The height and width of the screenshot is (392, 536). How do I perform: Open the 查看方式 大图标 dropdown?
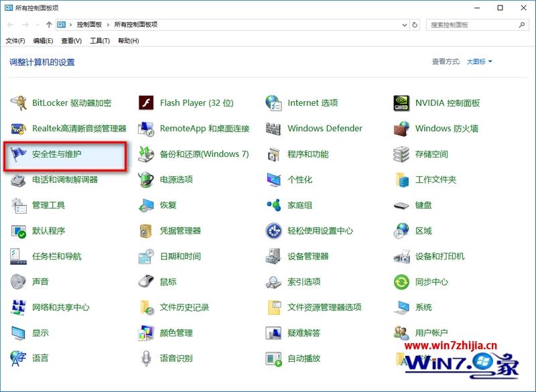click(x=480, y=62)
